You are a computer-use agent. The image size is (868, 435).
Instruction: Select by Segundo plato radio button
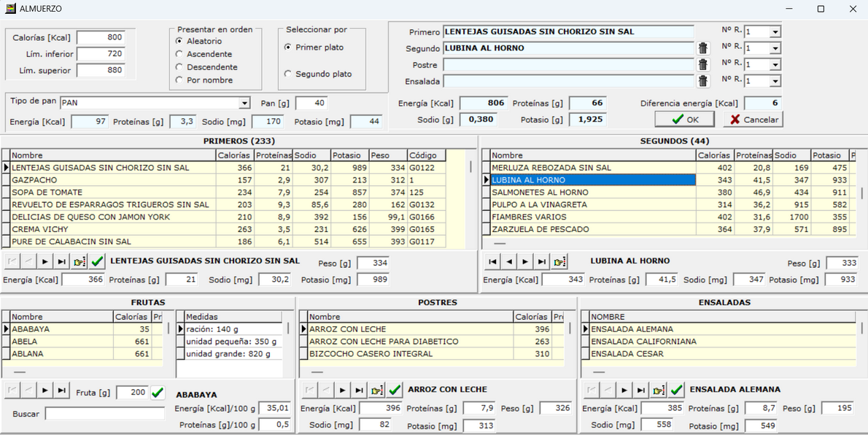tap(288, 74)
